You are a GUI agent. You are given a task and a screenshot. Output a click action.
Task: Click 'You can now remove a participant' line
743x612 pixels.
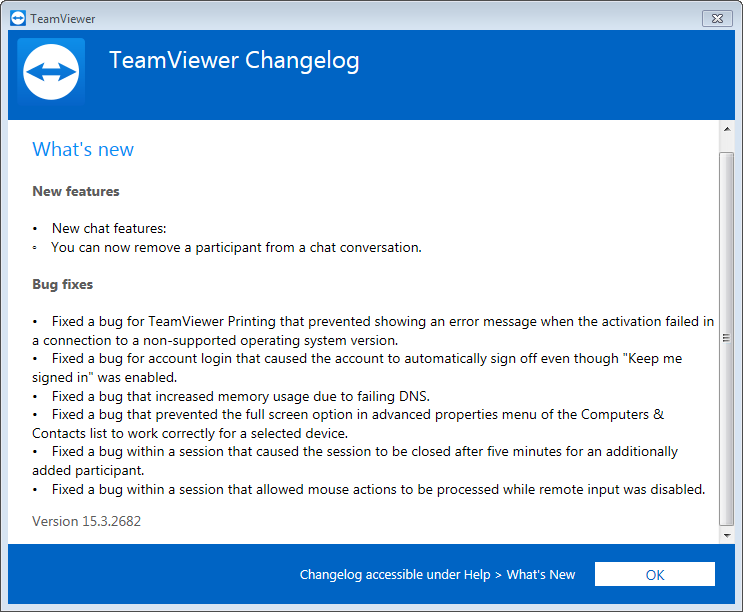[236, 247]
